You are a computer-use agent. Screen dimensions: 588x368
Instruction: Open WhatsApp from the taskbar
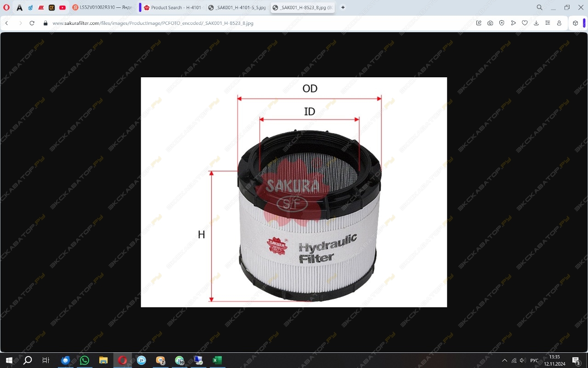pos(85,360)
